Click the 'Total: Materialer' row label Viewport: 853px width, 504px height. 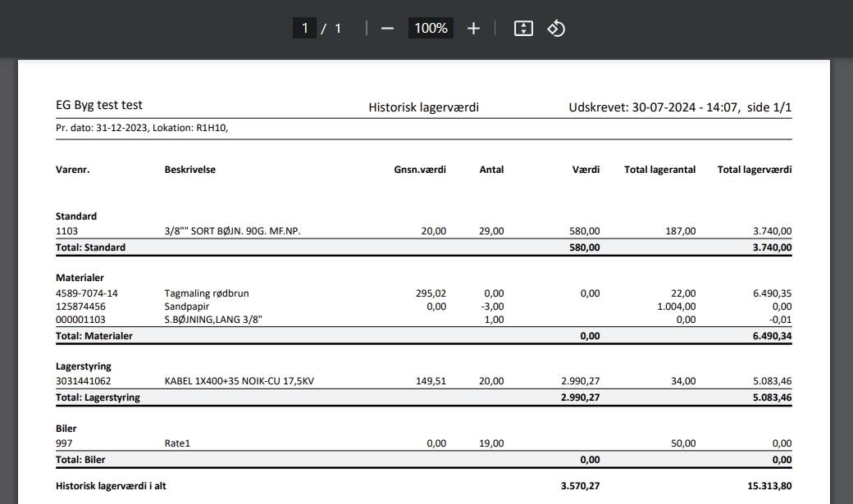(94, 336)
